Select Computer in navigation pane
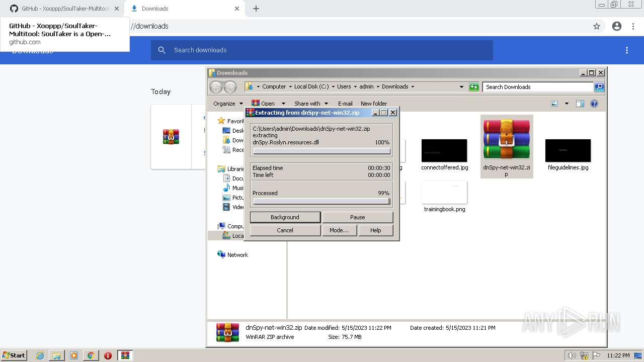Image resolution: width=644 pixels, height=362 pixels. [231, 226]
